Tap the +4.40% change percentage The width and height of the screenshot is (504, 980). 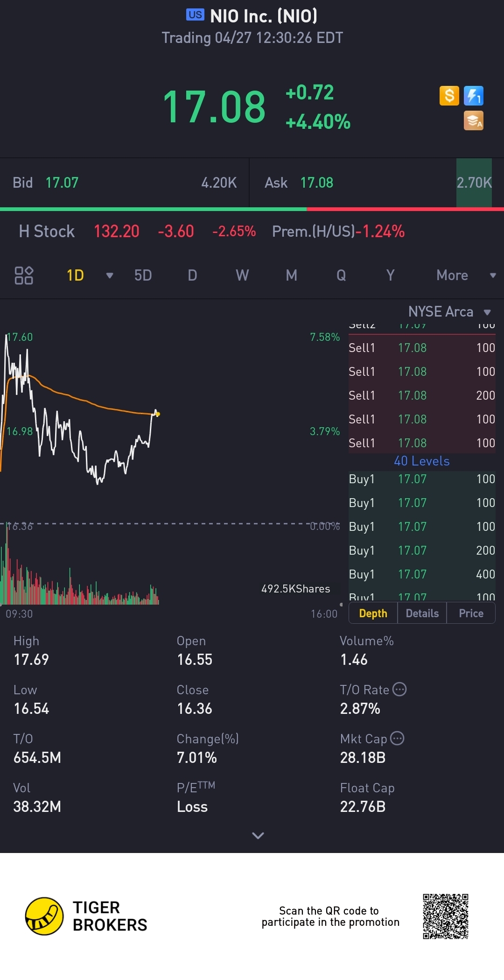coord(318,122)
